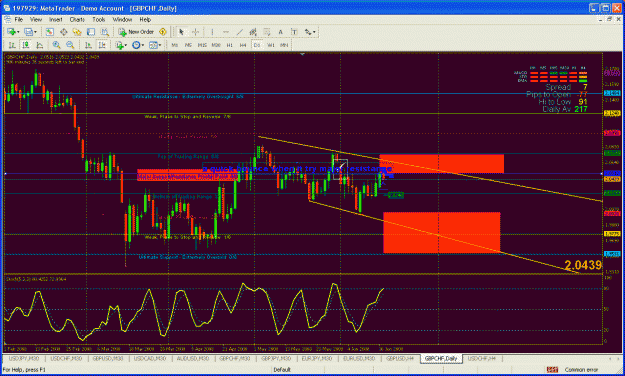Select the W1 timeframe button

pos(271,45)
